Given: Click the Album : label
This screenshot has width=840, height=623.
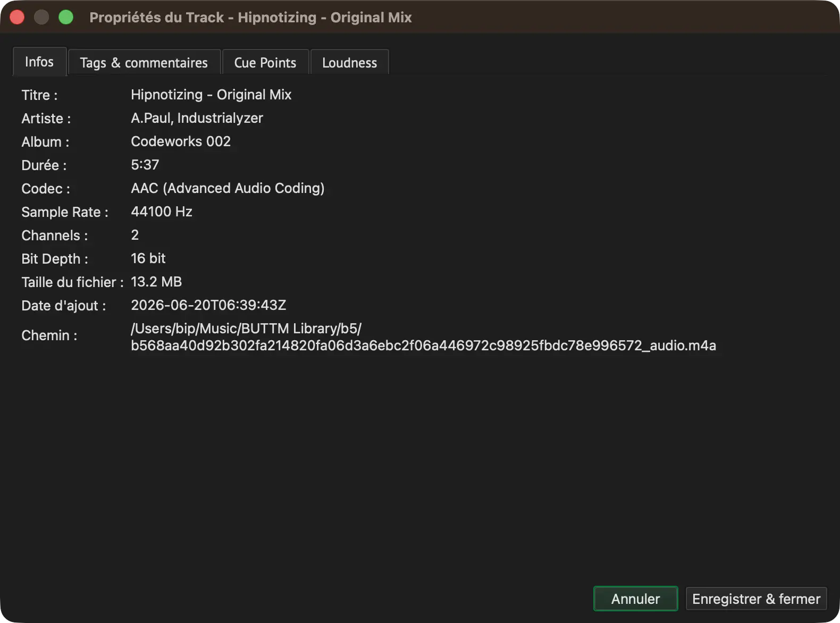Looking at the screenshot, I should [45, 142].
